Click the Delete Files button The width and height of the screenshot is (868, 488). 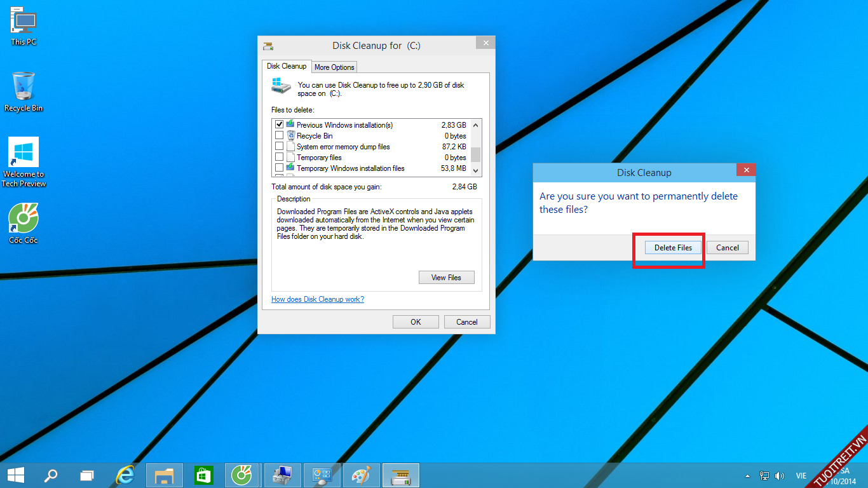673,248
